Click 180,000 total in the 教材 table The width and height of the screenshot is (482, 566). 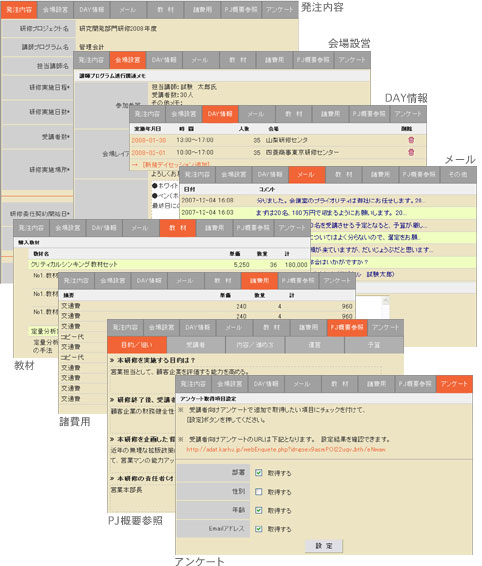click(x=296, y=265)
